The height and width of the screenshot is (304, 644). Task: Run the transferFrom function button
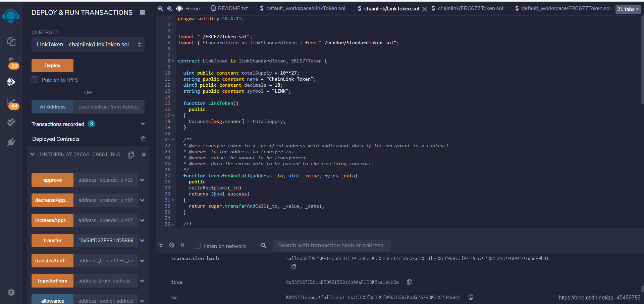click(x=53, y=281)
